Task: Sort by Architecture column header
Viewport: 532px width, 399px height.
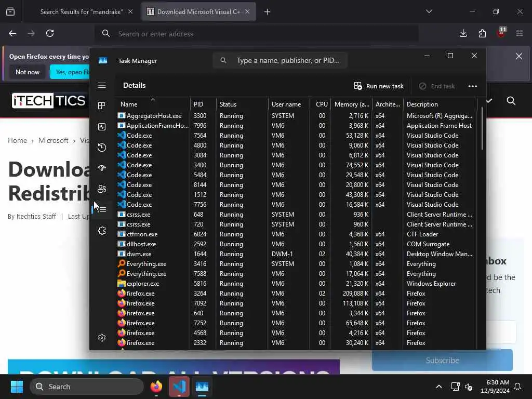Action: tap(388, 104)
